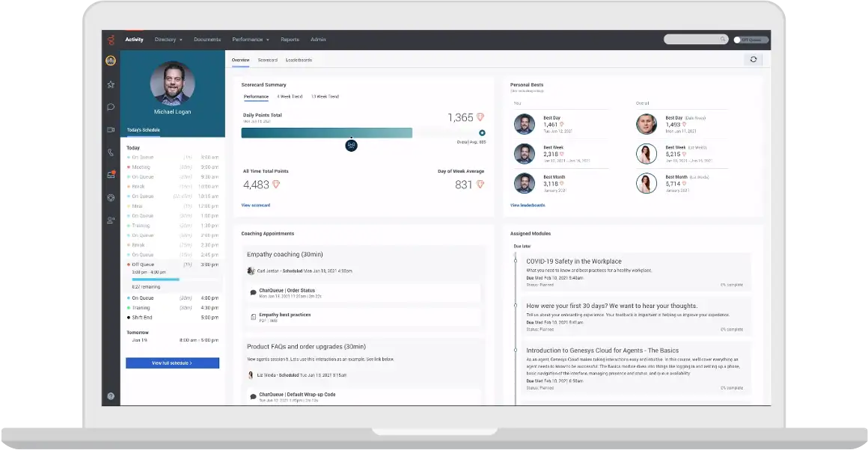868x450 pixels.
Task: Refresh the dashboard with the refresh icon
Action: pyautogui.click(x=754, y=59)
